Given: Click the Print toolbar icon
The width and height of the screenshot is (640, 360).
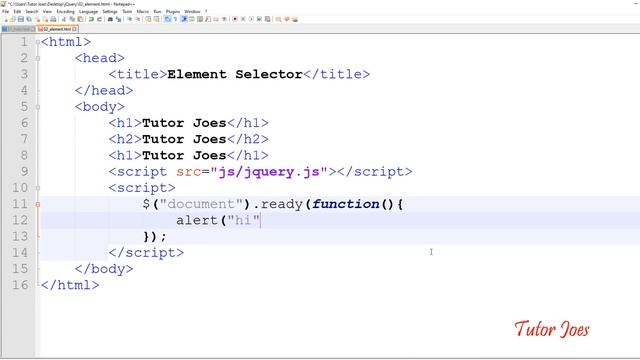Looking at the screenshot, I should tap(53, 19).
